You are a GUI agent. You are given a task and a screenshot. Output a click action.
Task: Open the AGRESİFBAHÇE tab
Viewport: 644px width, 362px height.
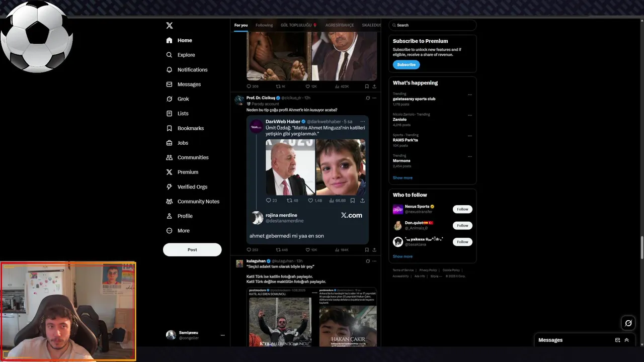pos(340,25)
